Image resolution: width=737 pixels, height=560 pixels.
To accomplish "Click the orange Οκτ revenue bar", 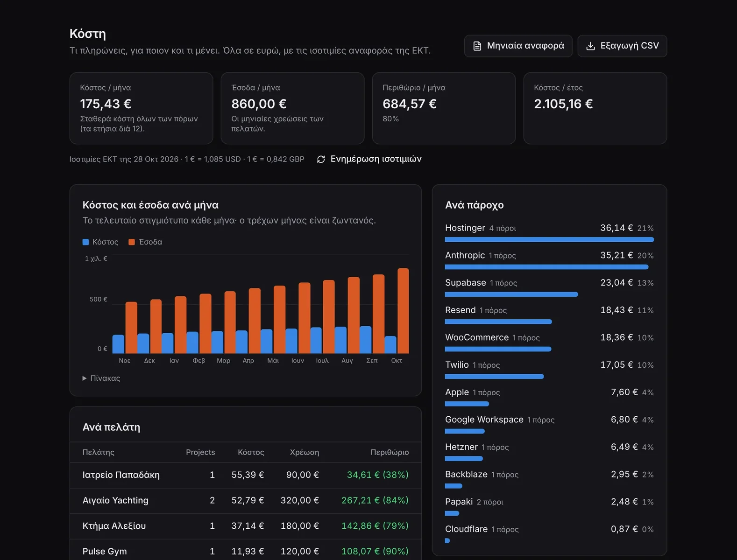I will tap(403, 311).
